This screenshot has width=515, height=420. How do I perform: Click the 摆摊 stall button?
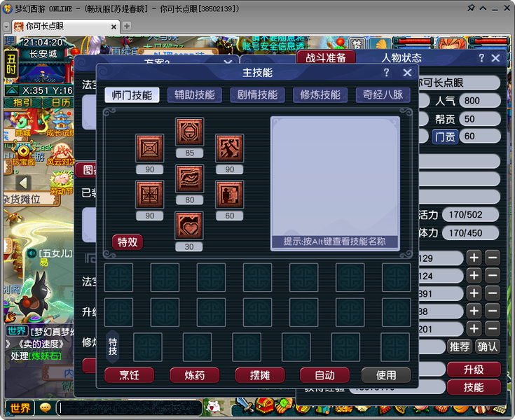[260, 375]
